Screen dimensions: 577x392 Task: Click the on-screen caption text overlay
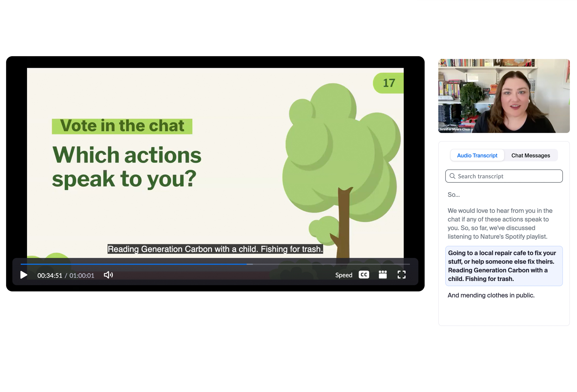click(215, 249)
